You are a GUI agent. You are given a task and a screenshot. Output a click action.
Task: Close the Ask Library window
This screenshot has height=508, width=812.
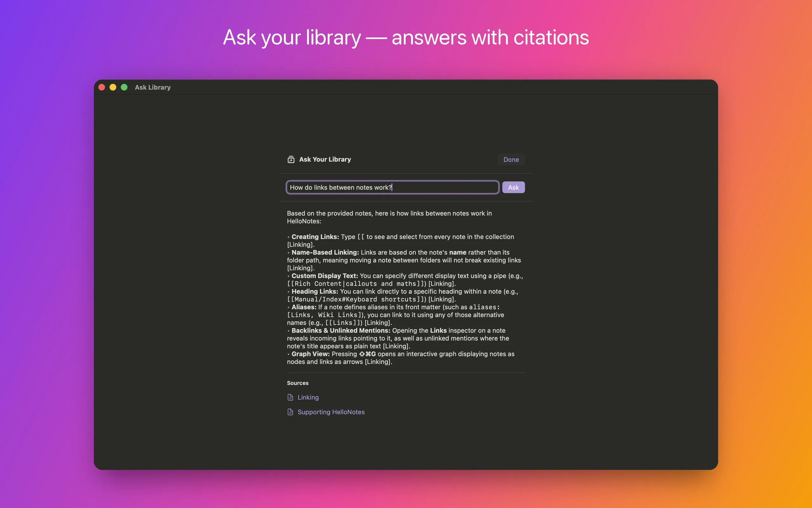coord(102,87)
